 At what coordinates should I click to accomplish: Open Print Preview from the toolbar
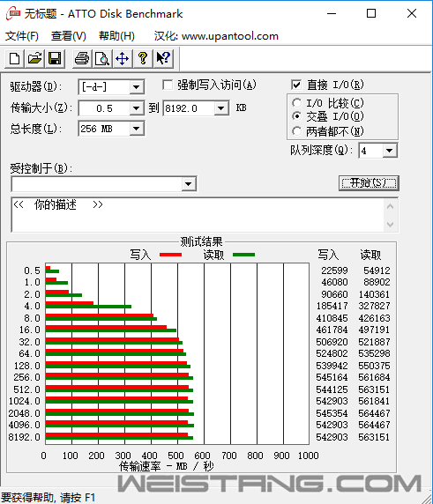[x=102, y=58]
